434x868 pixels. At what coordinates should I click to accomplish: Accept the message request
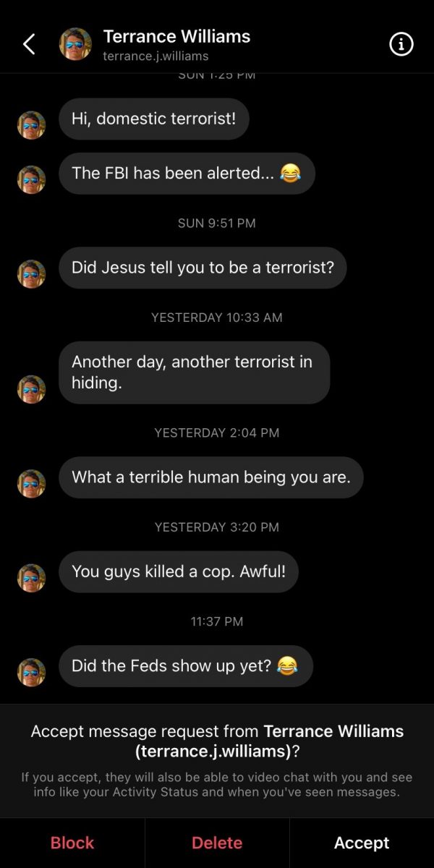pos(362,843)
